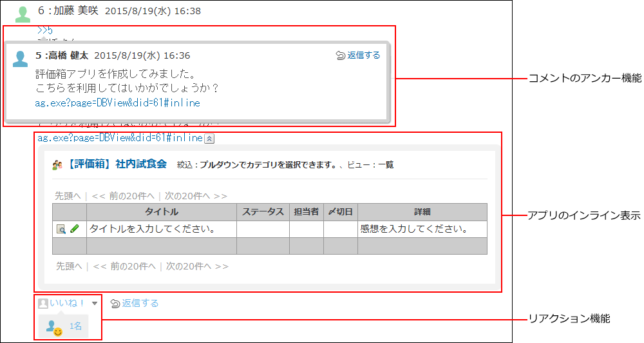
Task: Click the 担当者 column header
Action: 307,212
